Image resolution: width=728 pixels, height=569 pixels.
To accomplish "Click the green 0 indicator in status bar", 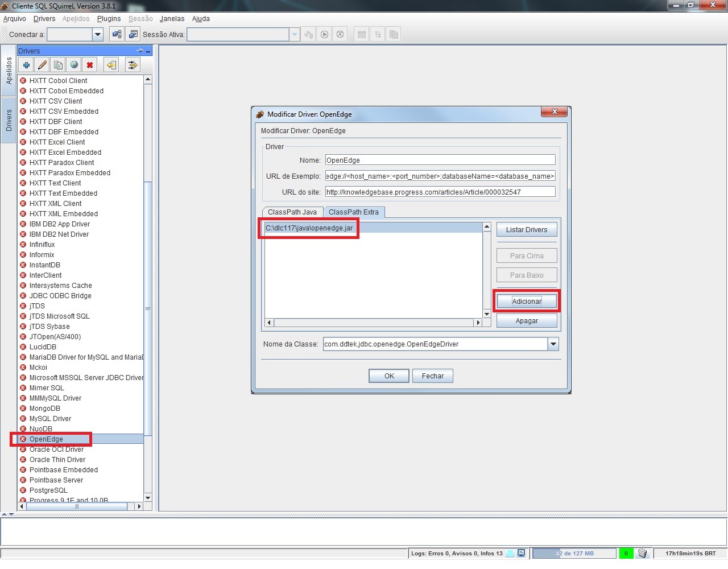I will [x=626, y=553].
